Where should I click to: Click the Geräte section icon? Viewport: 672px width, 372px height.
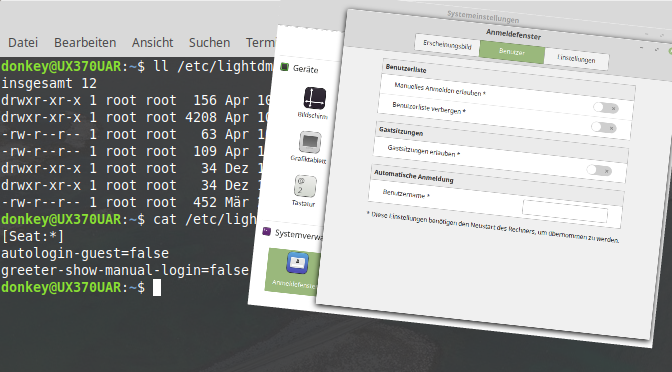tap(284, 67)
